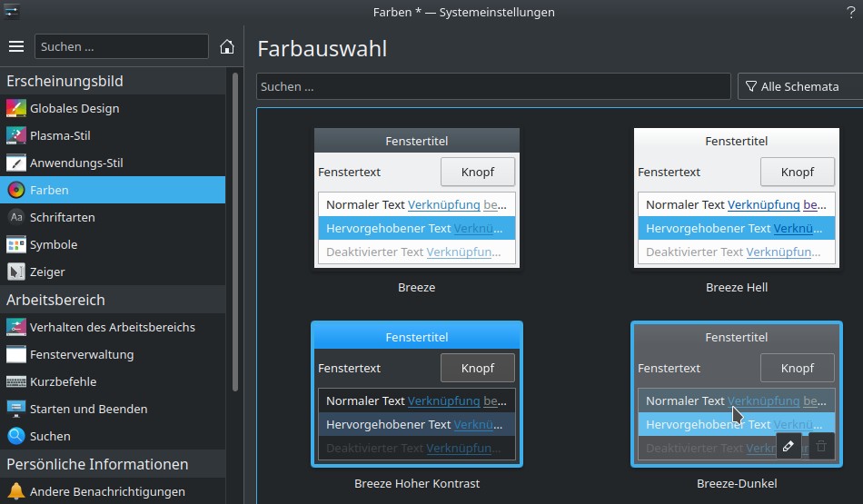Select Farben in sidebar
Viewport: 863px width, 504px height.
tap(49, 190)
